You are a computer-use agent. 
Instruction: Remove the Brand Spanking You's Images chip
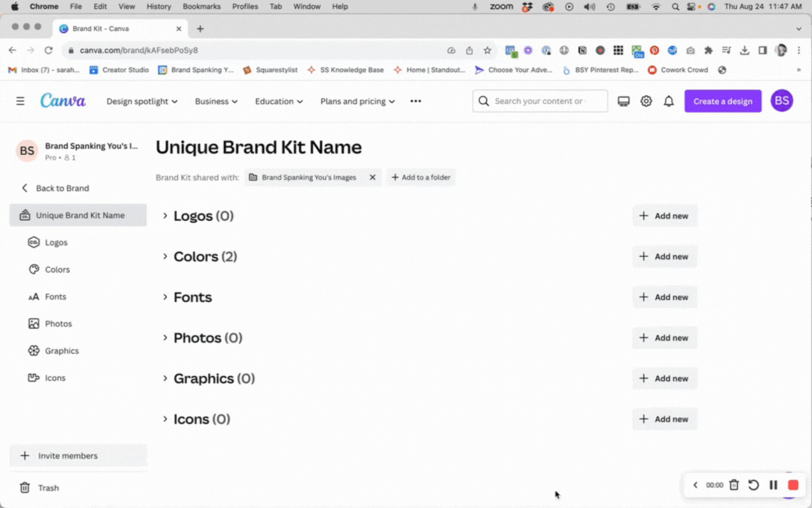(372, 177)
